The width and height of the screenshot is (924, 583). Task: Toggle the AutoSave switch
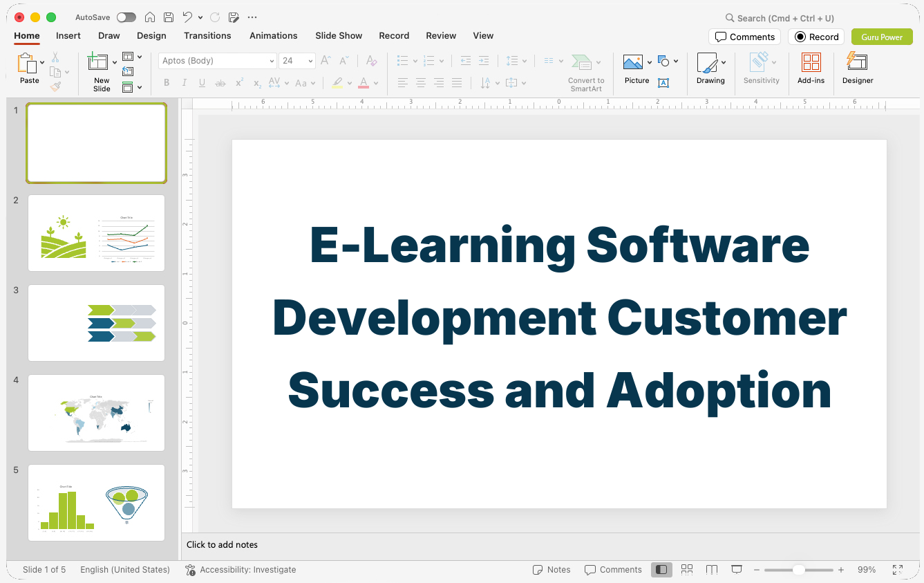coord(126,17)
